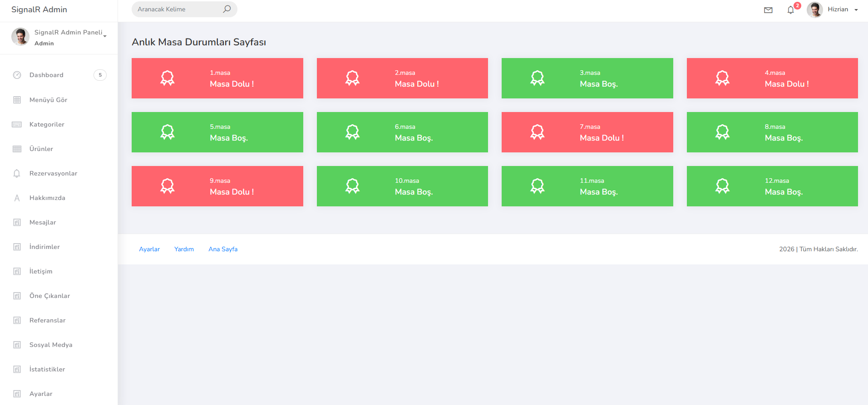Click the Kategoriler keyboard icon in sidebar
The image size is (868, 405).
[x=17, y=124]
